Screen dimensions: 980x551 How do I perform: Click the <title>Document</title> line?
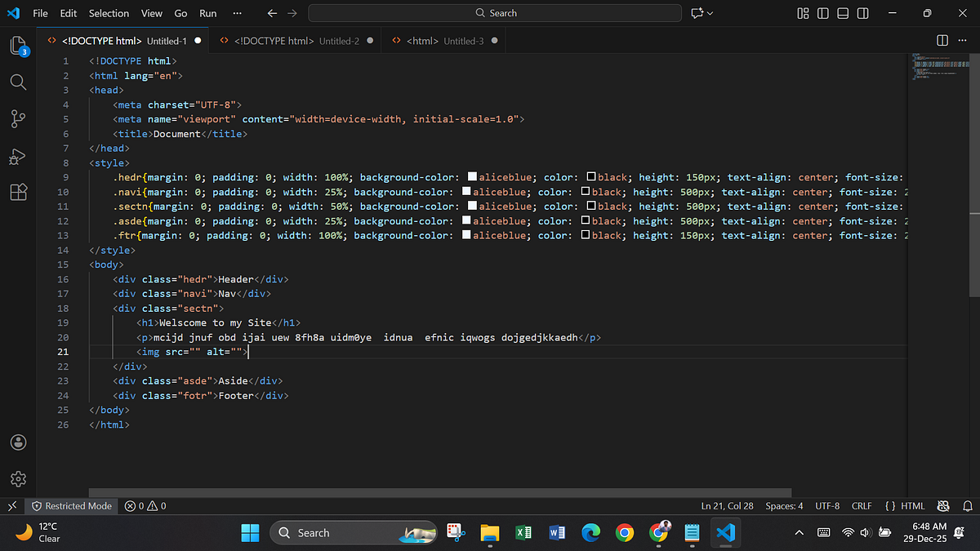180,134
